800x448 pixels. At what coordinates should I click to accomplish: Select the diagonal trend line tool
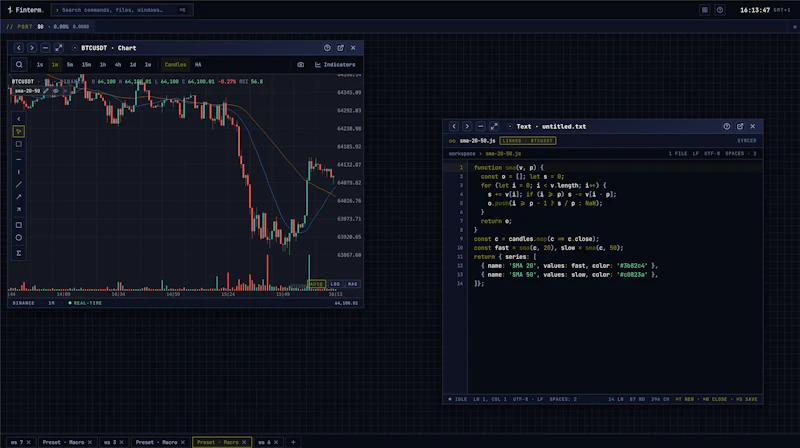click(19, 184)
